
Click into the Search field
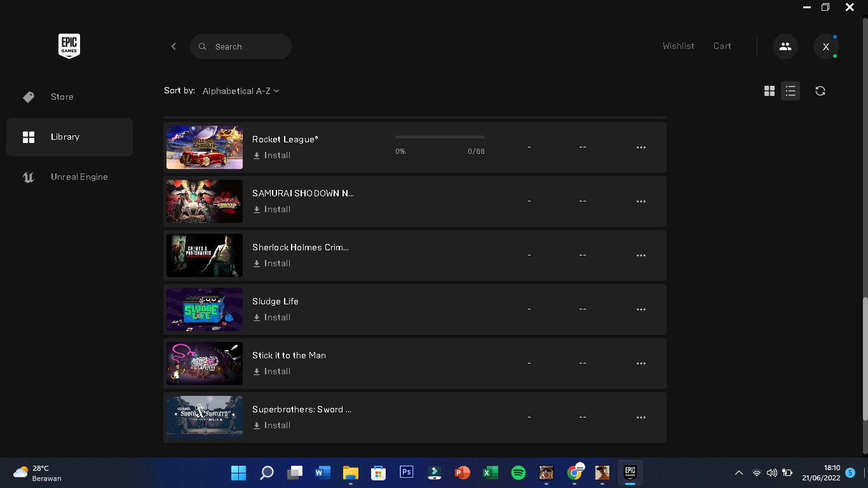pos(241,46)
